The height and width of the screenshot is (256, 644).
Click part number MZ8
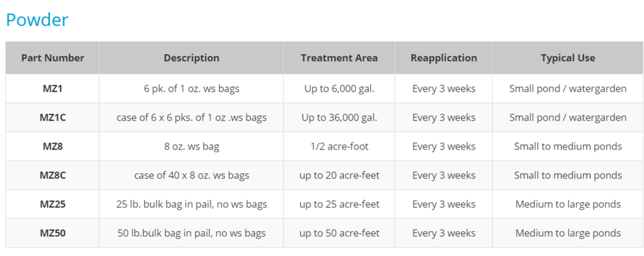click(53, 146)
